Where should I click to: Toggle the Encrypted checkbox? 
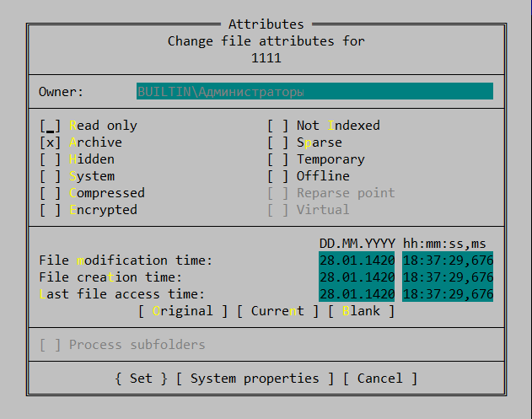click(x=89, y=210)
